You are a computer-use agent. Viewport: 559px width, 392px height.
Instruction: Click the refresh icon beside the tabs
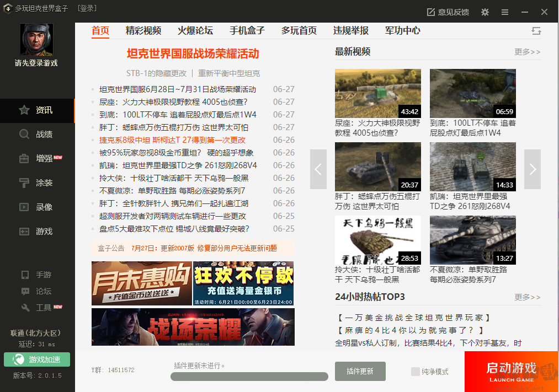[536, 31]
